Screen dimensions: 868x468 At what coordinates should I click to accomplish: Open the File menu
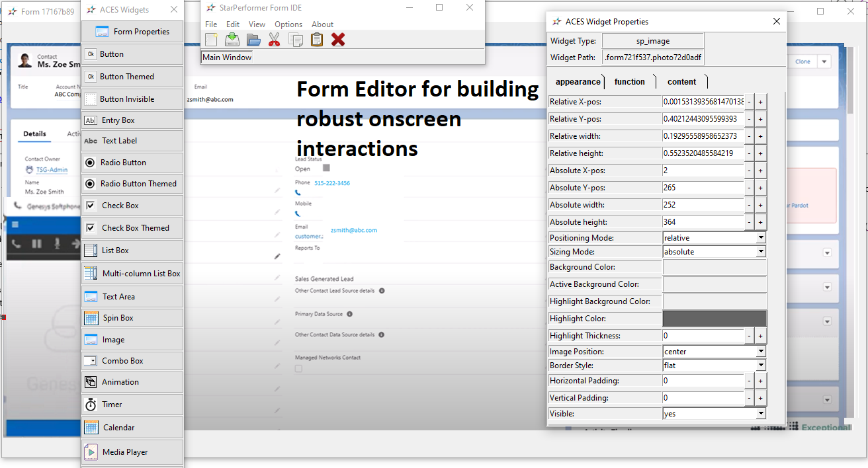pos(211,24)
